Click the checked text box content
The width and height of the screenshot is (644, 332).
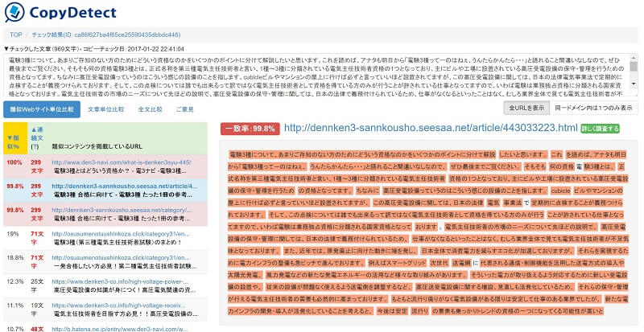(316, 76)
